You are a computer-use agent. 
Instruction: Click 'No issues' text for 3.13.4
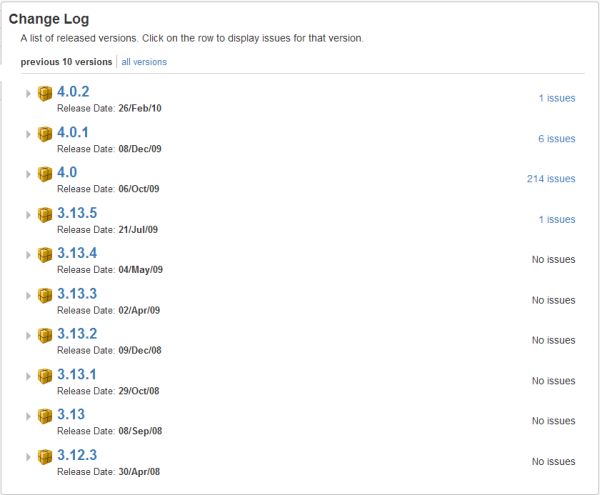tap(554, 260)
